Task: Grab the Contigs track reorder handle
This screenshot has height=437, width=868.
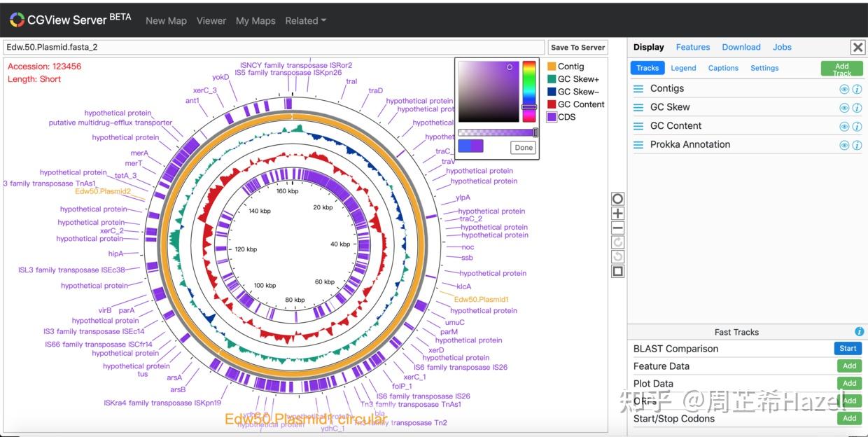Action: pos(638,89)
